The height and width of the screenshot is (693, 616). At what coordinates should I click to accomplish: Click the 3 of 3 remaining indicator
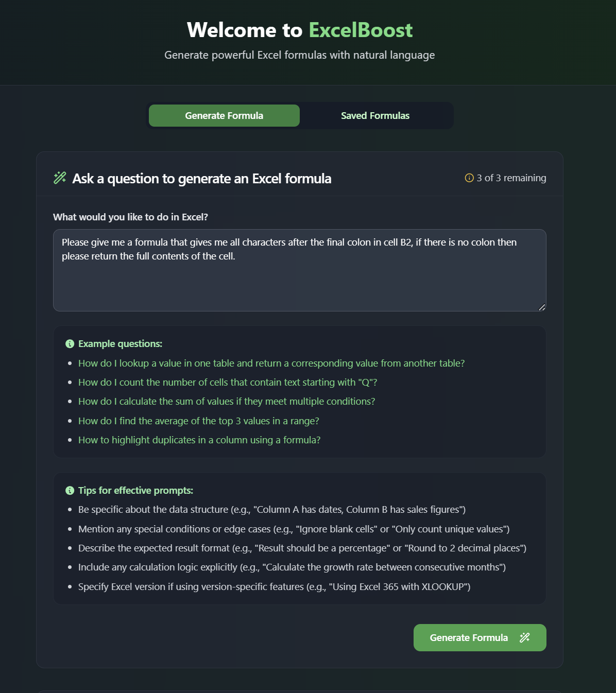click(x=506, y=178)
